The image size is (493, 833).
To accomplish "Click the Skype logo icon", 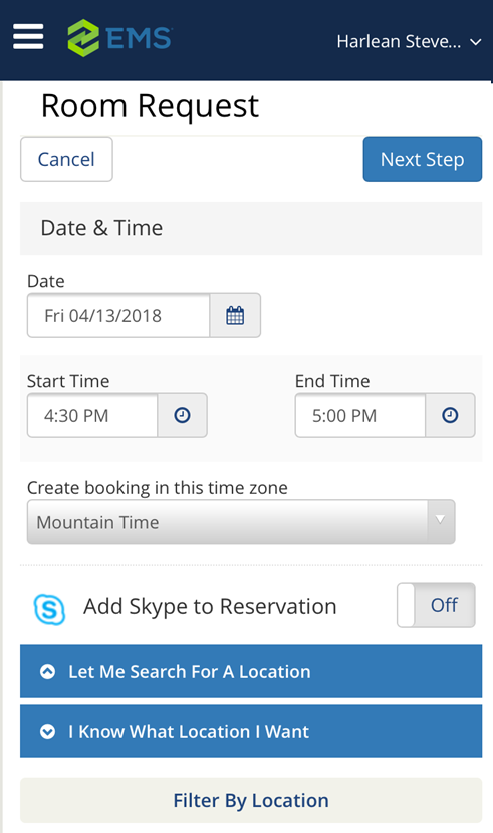I will point(49,609).
